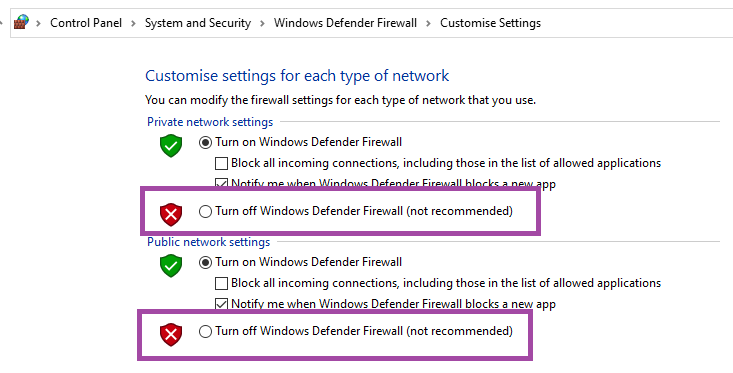Select Turn off Windows Defender Firewall for private network
The height and width of the screenshot is (373, 733).
[205, 211]
